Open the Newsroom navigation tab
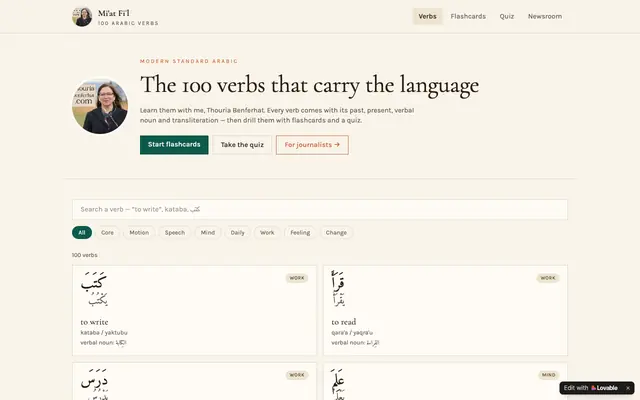The width and height of the screenshot is (640, 400). (x=544, y=16)
